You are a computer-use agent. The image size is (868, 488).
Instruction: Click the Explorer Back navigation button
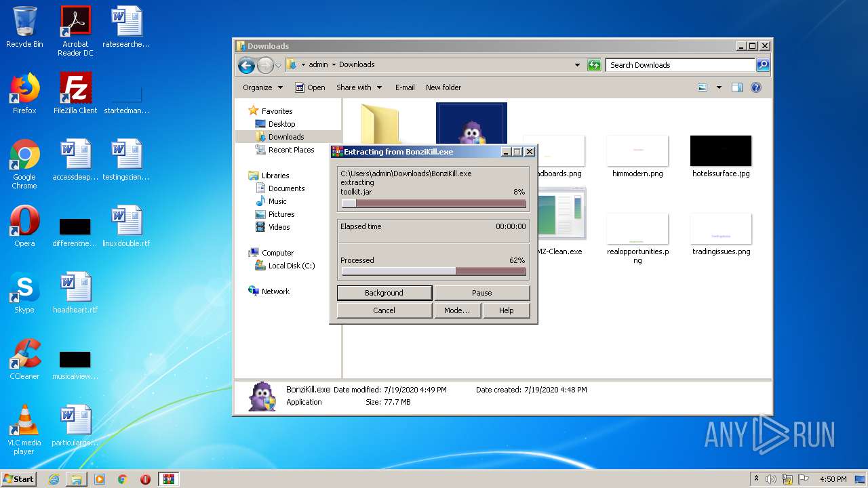tap(246, 65)
